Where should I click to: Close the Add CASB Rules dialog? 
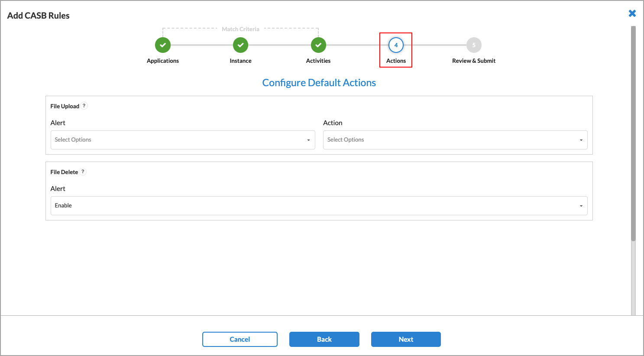click(632, 13)
